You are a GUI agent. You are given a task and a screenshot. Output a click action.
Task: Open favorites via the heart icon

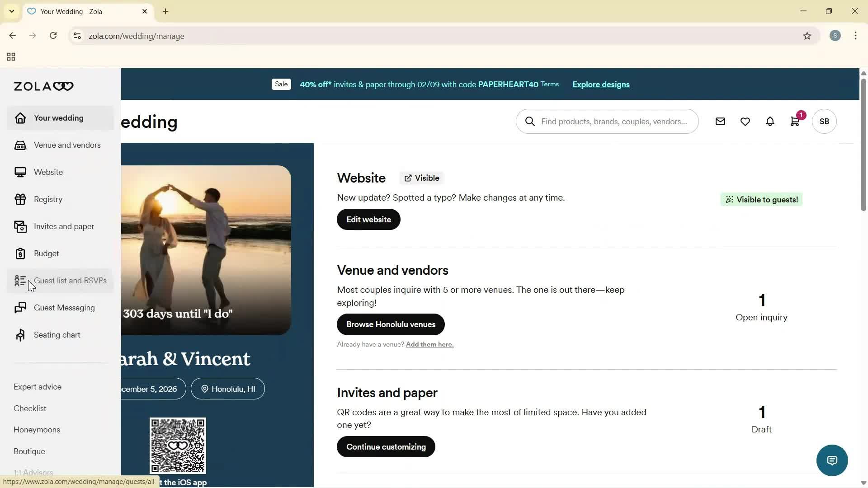click(x=745, y=121)
